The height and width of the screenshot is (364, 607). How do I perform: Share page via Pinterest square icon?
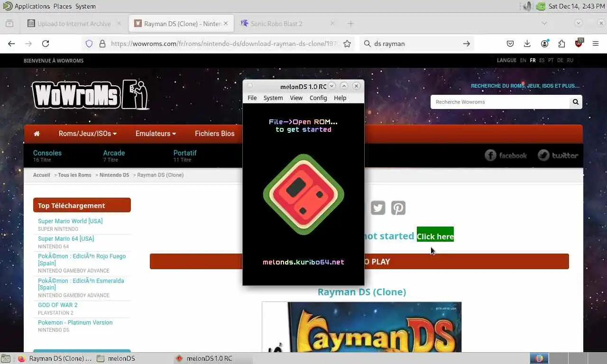[x=398, y=208]
